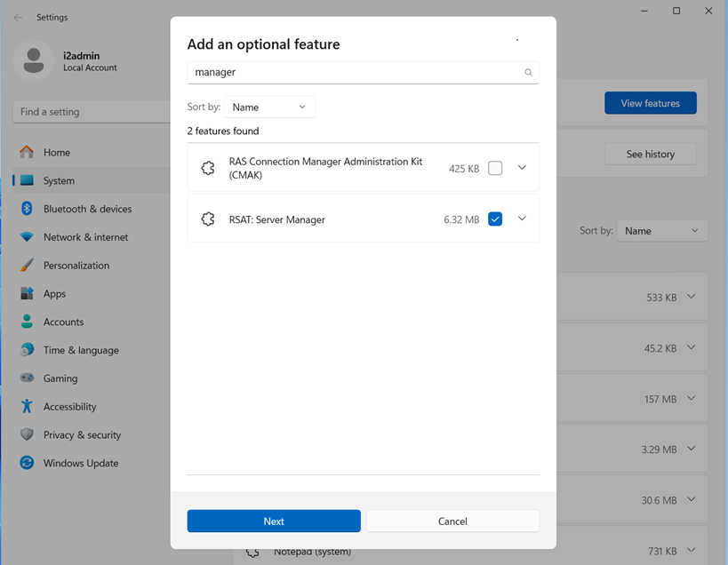The height and width of the screenshot is (565, 728).
Task: Click the Apps icon in Settings sidebar
Action: pyautogui.click(x=27, y=294)
